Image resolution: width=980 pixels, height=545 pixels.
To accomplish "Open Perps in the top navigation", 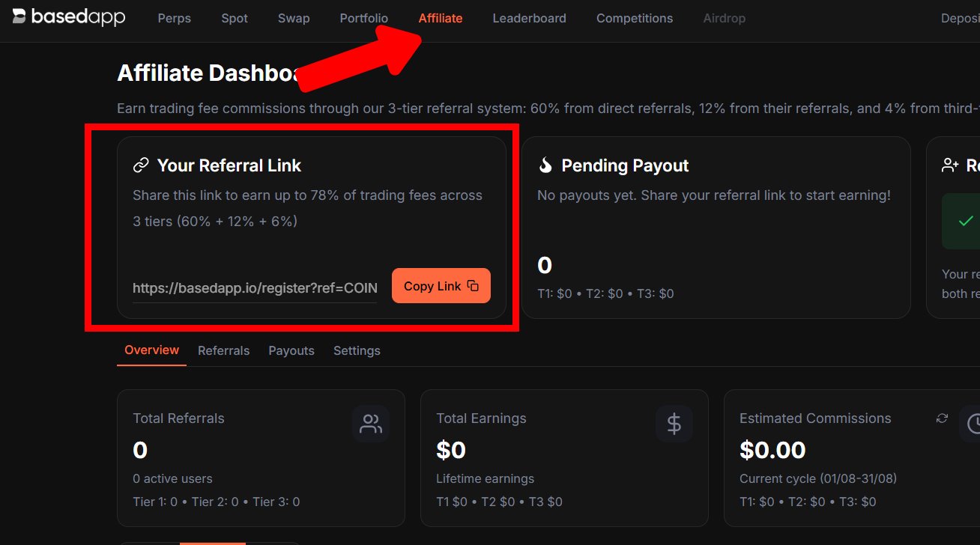I will tap(175, 18).
